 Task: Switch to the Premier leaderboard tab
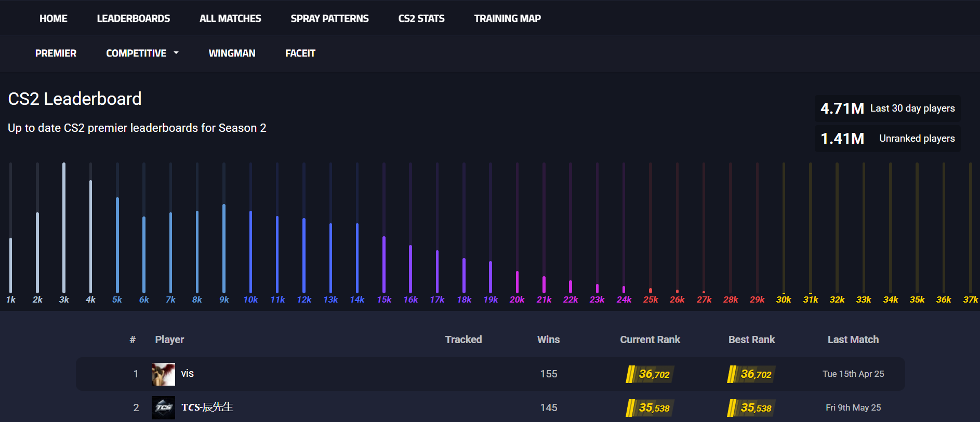(x=56, y=53)
